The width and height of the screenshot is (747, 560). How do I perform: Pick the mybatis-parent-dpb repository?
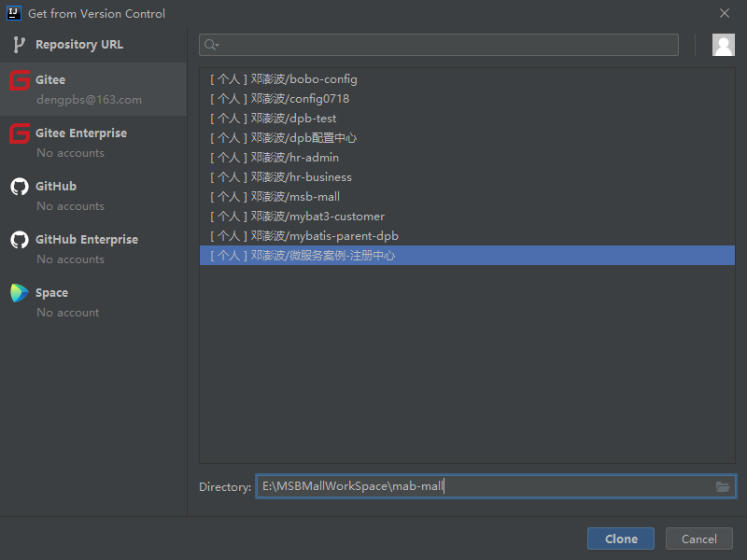coord(467,236)
